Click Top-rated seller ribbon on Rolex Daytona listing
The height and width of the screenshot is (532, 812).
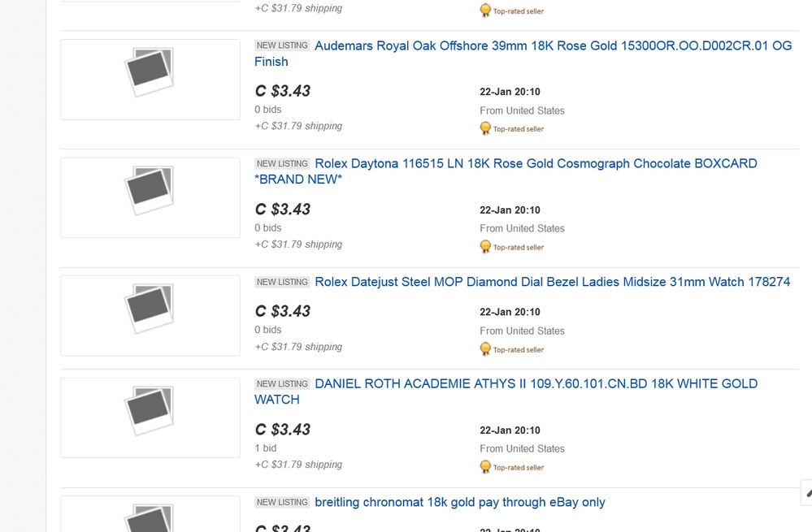511,247
